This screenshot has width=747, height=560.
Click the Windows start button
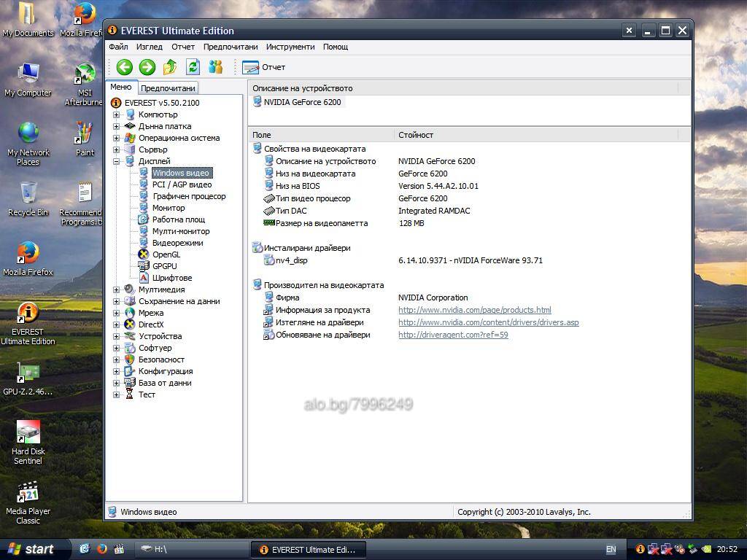pyautogui.click(x=31, y=549)
